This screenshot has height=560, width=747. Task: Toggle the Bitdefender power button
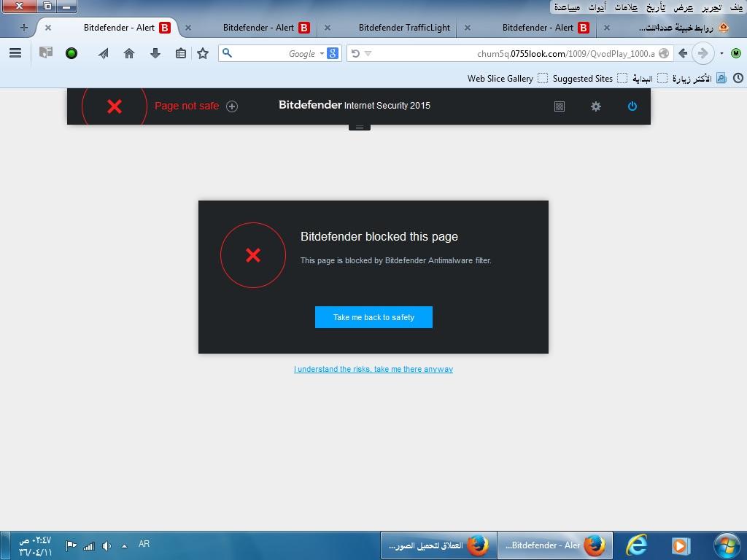[x=632, y=106]
